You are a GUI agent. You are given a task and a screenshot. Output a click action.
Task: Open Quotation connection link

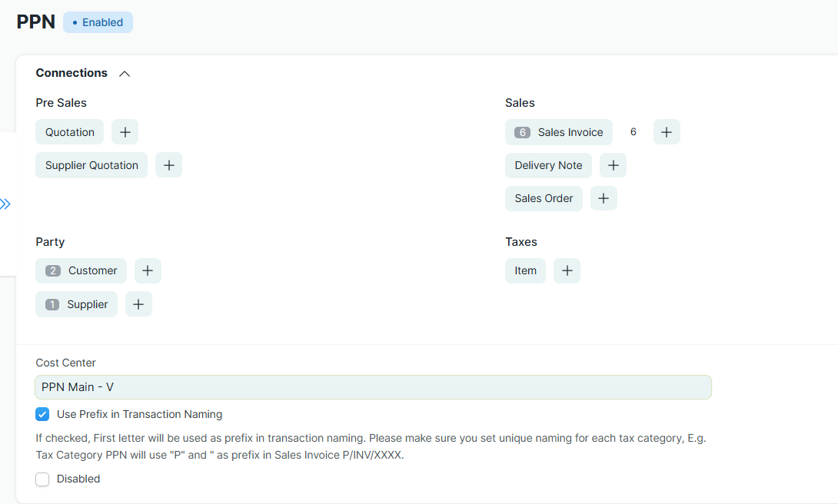tap(70, 132)
